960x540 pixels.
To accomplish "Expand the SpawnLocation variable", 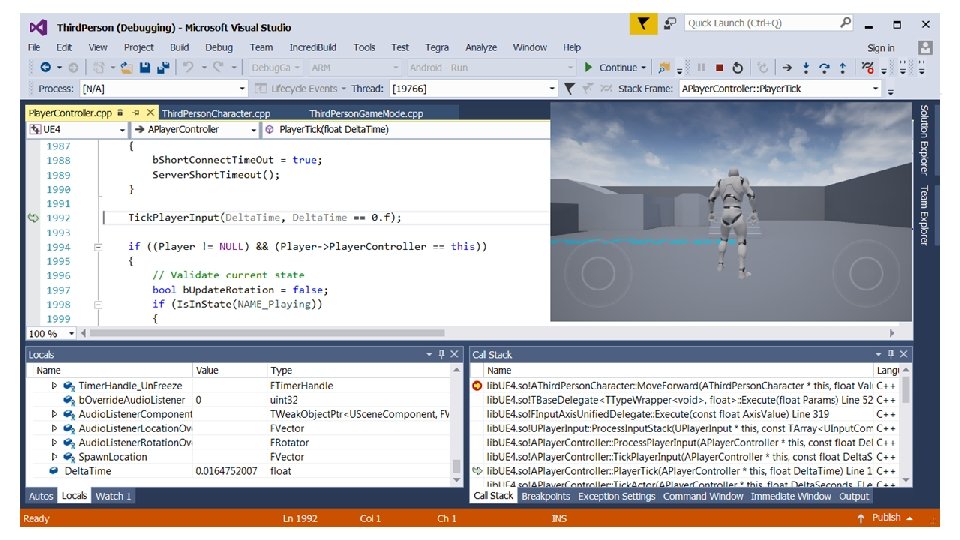I will [x=54, y=457].
